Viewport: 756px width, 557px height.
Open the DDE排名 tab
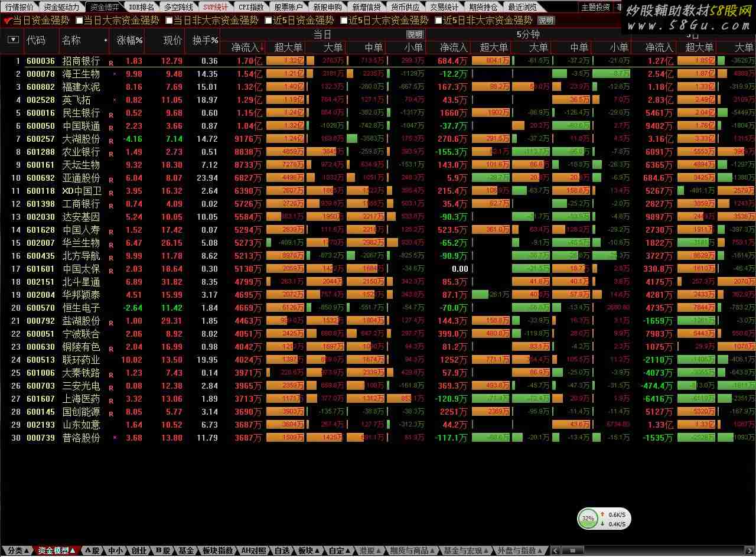point(141,7)
